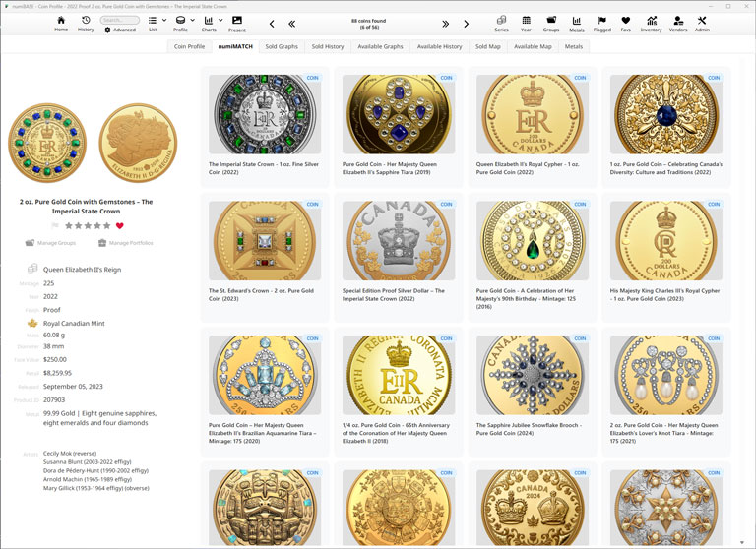
Task: Open the Sold History tab
Action: [328, 47]
